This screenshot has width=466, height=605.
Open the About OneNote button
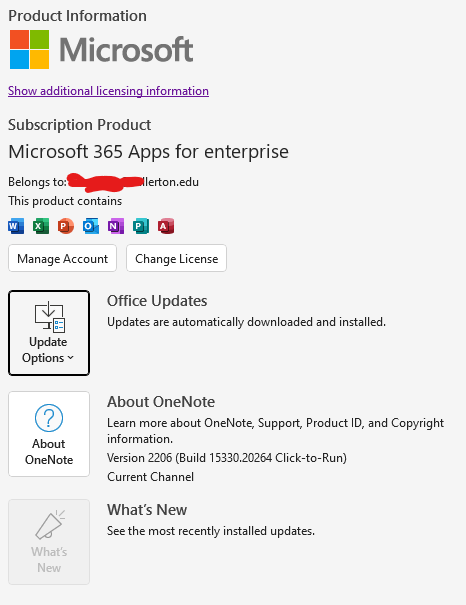(49, 434)
